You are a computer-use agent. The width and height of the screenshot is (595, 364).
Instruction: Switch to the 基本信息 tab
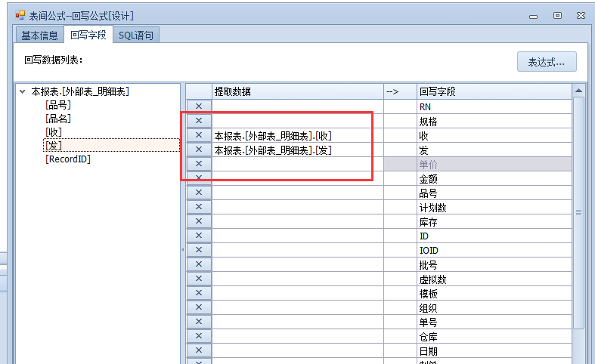pos(39,35)
